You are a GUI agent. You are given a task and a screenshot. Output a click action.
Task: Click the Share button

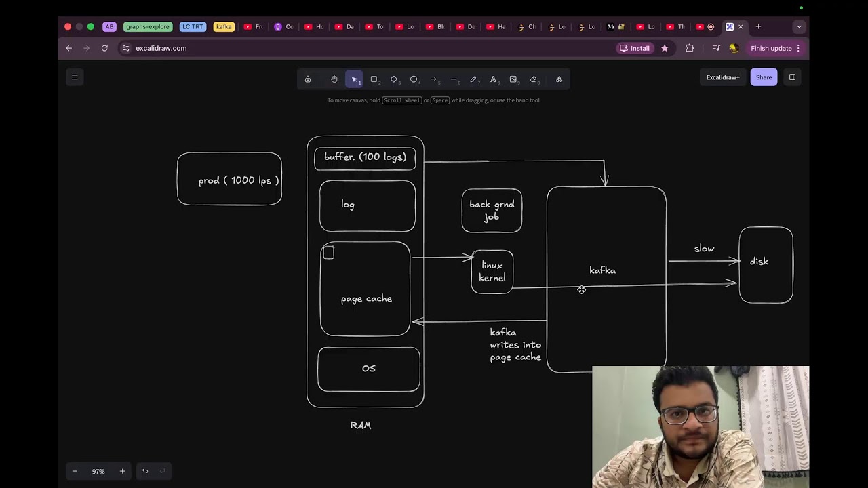point(764,77)
